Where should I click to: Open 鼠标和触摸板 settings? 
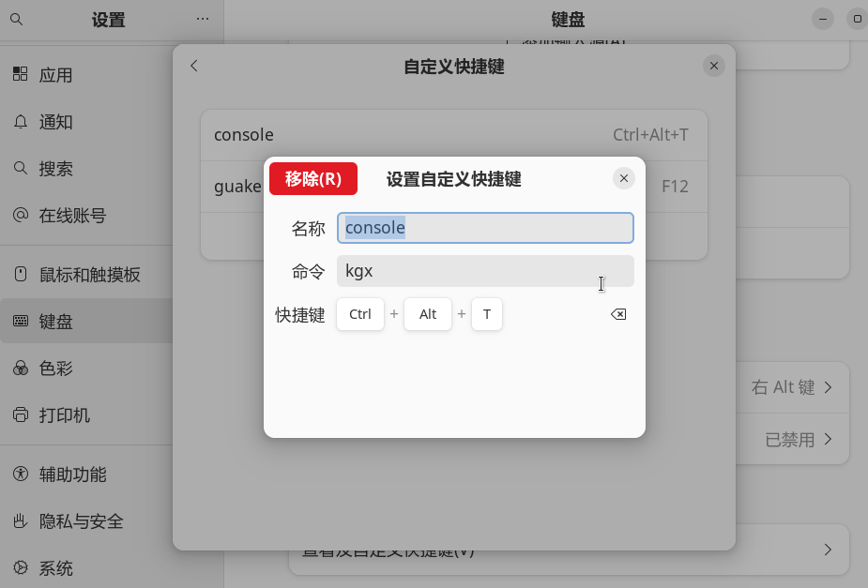click(89, 275)
